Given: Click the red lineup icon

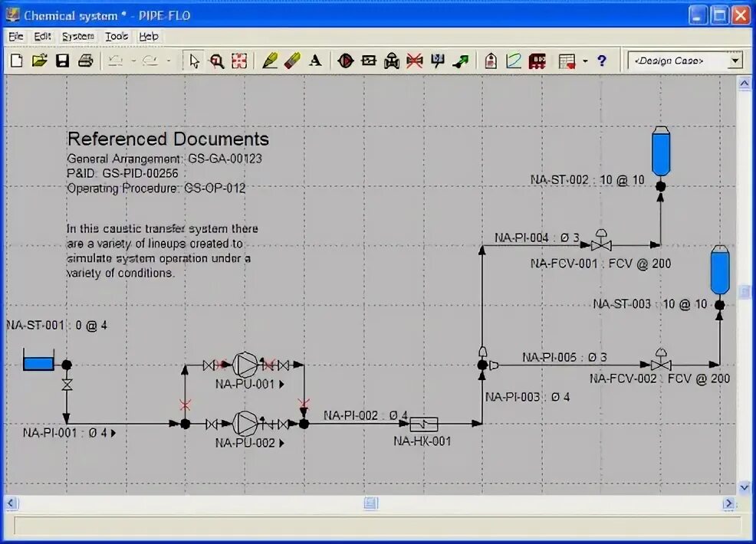Looking at the screenshot, I should 537,61.
